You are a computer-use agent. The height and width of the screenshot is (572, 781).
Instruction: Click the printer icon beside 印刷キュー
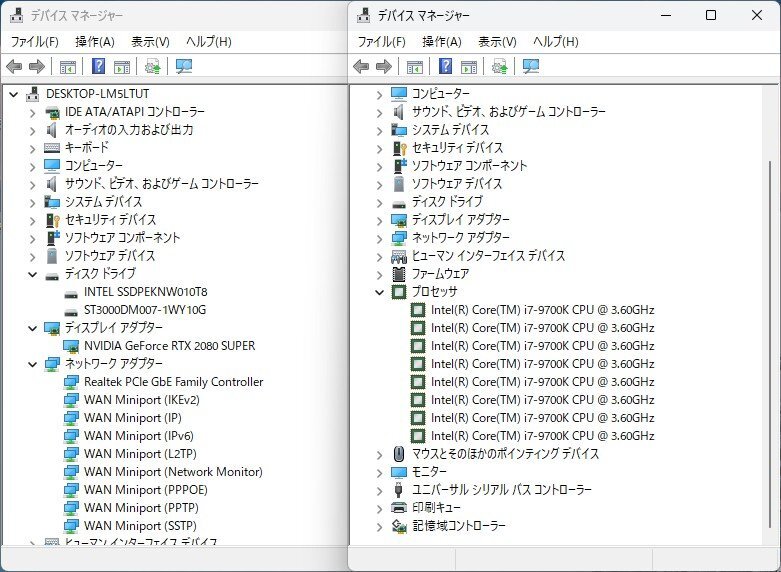tap(399, 508)
